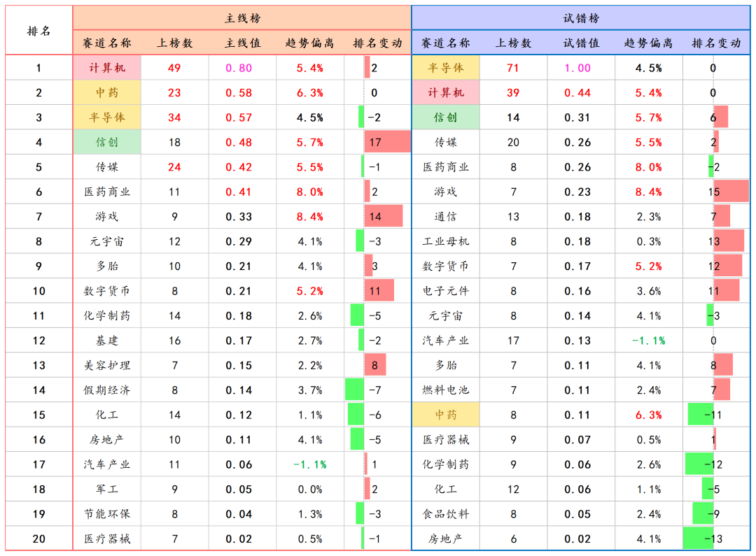The image size is (756, 556).
Task: Select the 食品饮料 cell in 试错榜
Action: (x=446, y=514)
